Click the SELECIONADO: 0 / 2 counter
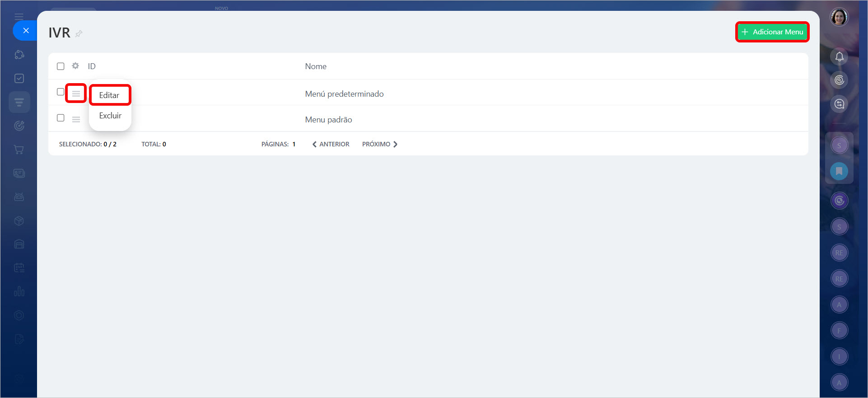 pyautogui.click(x=88, y=144)
